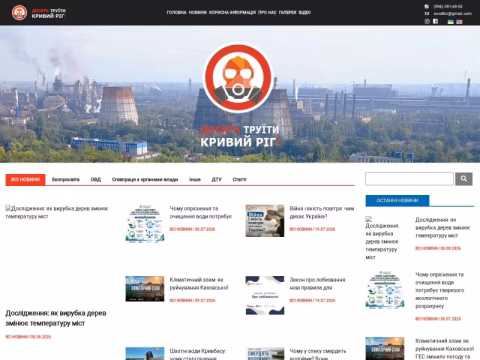Open the sidebar Кліматичний злам thumbnail
This screenshot has height=360, width=480.
coord(385,348)
